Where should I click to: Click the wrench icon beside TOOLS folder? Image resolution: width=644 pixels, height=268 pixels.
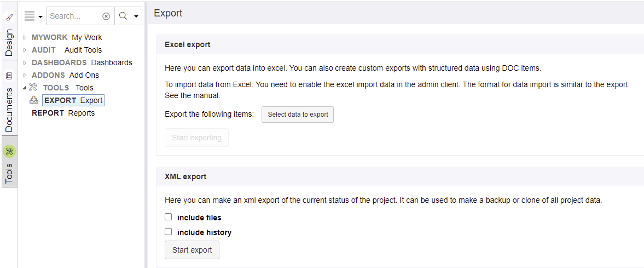coord(34,87)
